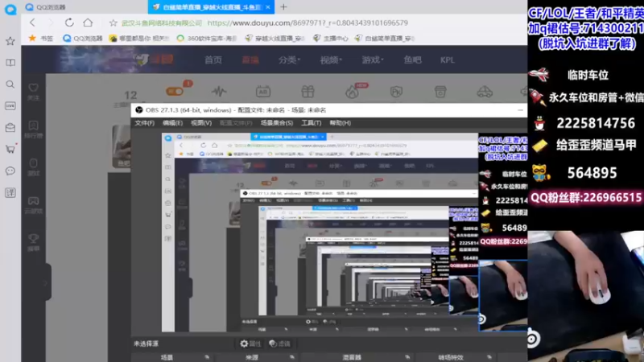Screen dimensions: 644x362
Task: Open 书签 bookmarks bar entry
Action: pos(41,38)
